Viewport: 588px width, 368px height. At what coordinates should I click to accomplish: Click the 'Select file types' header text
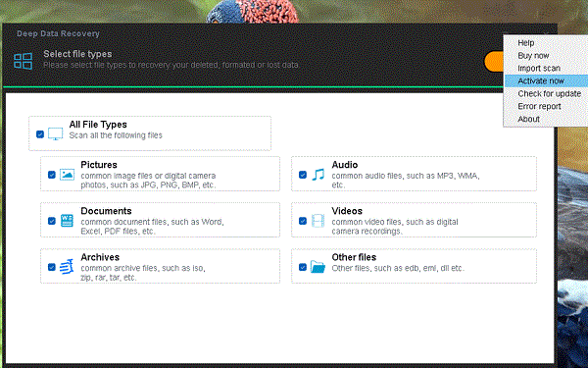point(77,54)
